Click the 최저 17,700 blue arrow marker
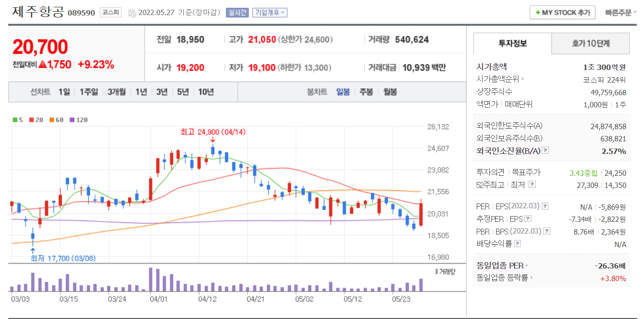This screenshot has height=319, width=644. (32, 251)
